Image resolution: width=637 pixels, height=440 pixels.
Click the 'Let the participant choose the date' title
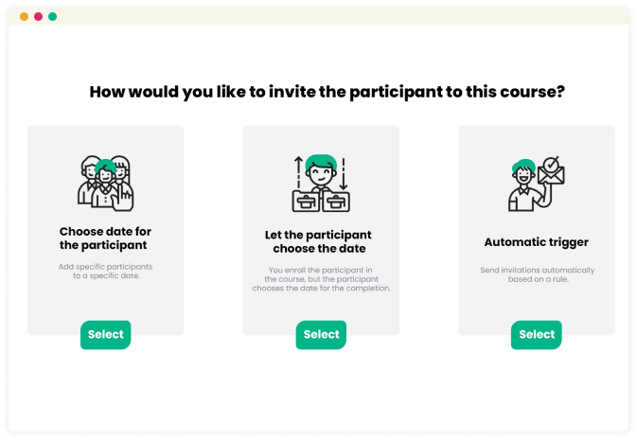[x=318, y=241]
